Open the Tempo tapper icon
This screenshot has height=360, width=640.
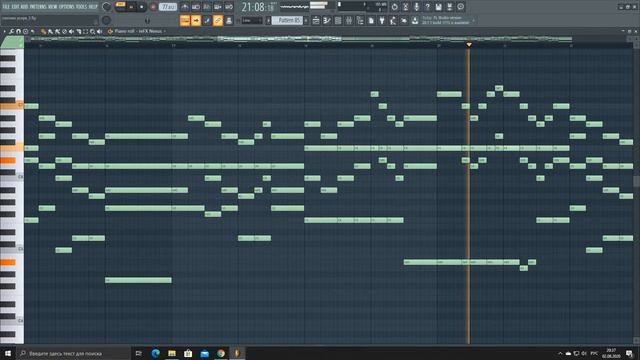[393, 20]
